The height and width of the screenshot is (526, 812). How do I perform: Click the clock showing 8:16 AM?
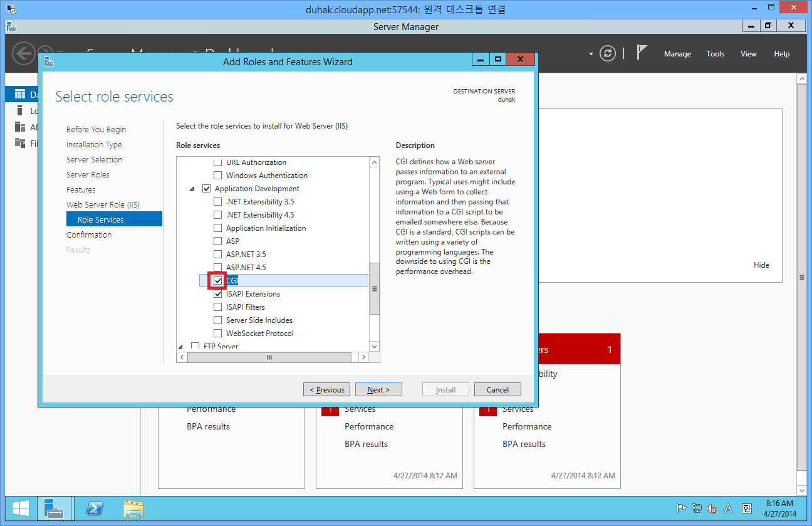pyautogui.click(x=779, y=503)
